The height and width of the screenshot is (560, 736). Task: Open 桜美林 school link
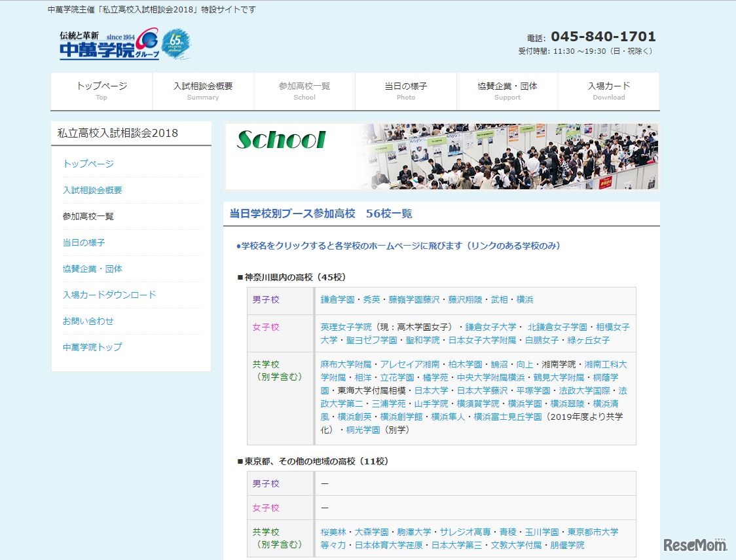coord(333,532)
